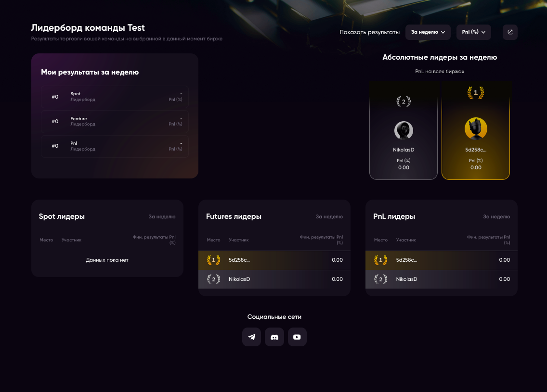Screen dimensions: 547x392
Task: Select NikolasD row in Futures лидеры
Action: tap(274, 279)
